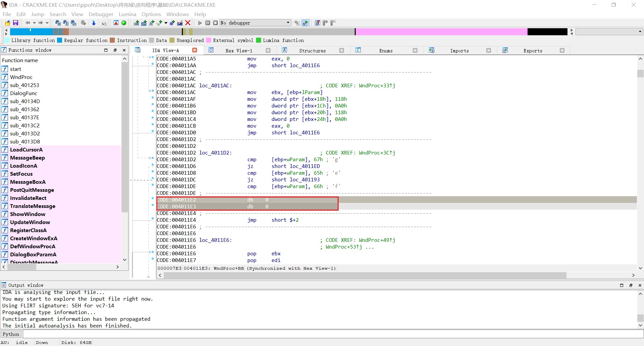644x346 pixels.
Task: Open the Debugger menu
Action: (101, 14)
